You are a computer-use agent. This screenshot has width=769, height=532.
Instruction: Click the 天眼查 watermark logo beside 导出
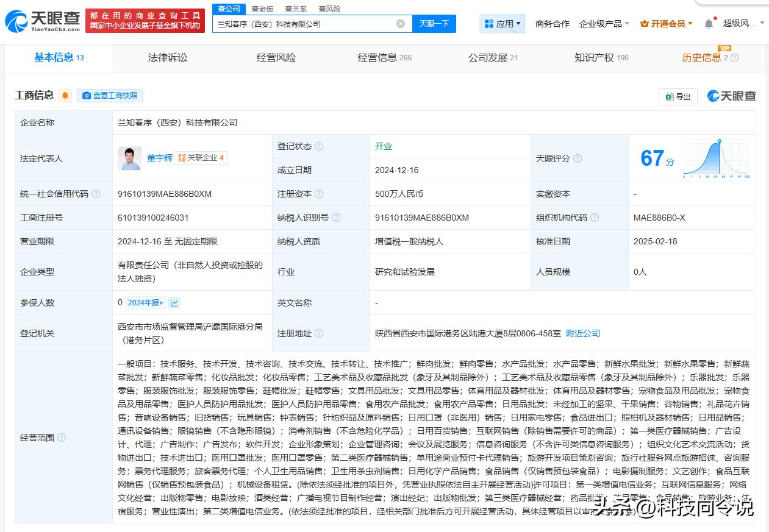click(x=732, y=96)
